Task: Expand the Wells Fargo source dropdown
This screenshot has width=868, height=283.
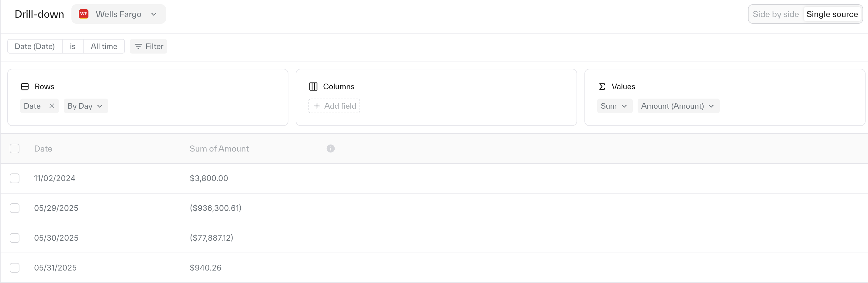Action: (119, 14)
